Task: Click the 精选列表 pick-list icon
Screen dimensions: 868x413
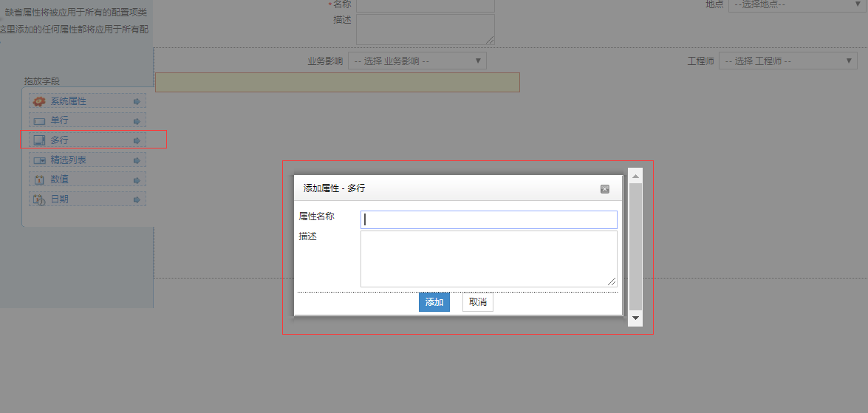Action: (38, 160)
